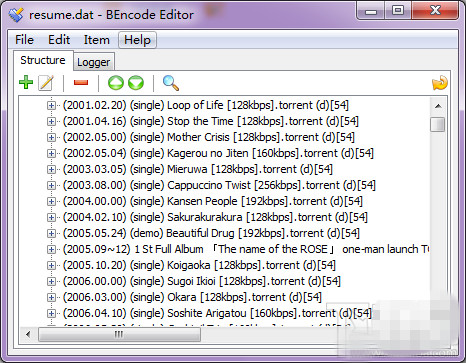Image resolution: width=466 pixels, height=363 pixels.
Task: Expand the Kagerou no Jiten torrent node
Action: click(51, 153)
